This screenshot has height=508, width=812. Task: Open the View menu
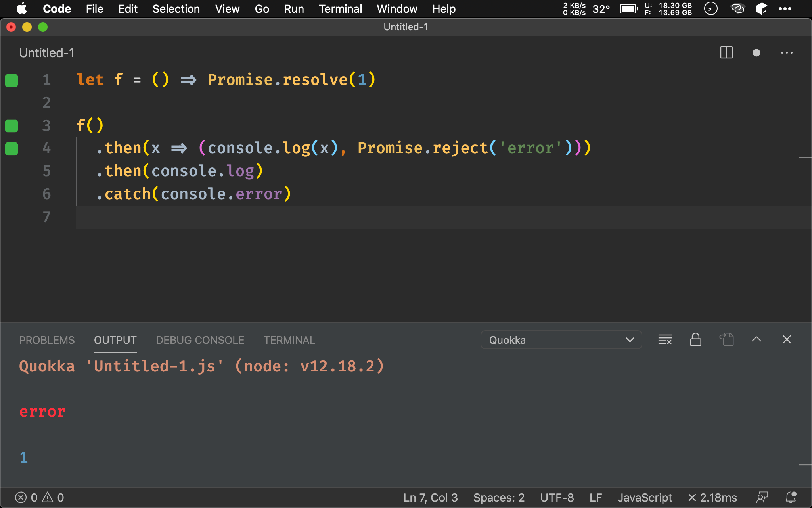[227, 9]
